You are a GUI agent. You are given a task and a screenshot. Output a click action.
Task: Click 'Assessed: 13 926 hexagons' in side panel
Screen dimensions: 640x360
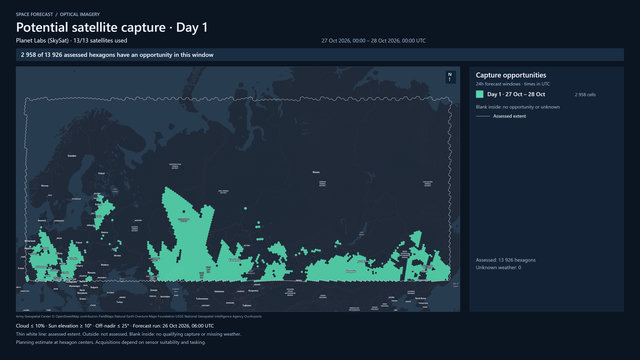coord(506,260)
